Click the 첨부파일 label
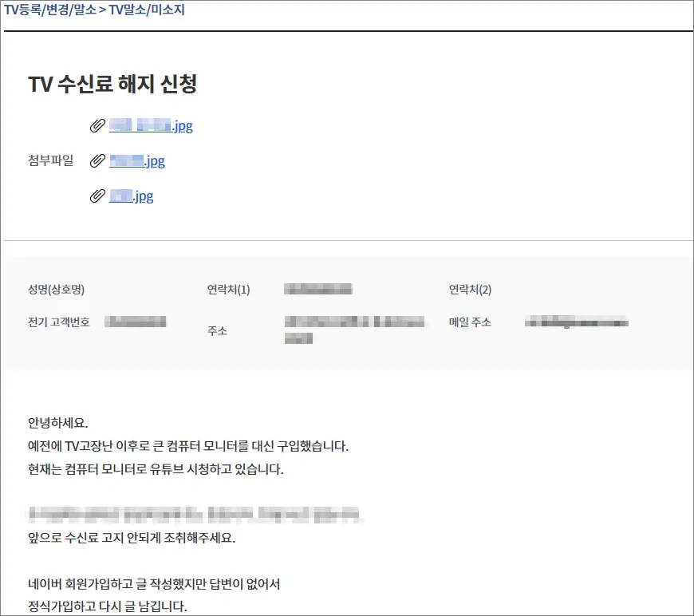The image size is (694, 616). (x=51, y=160)
